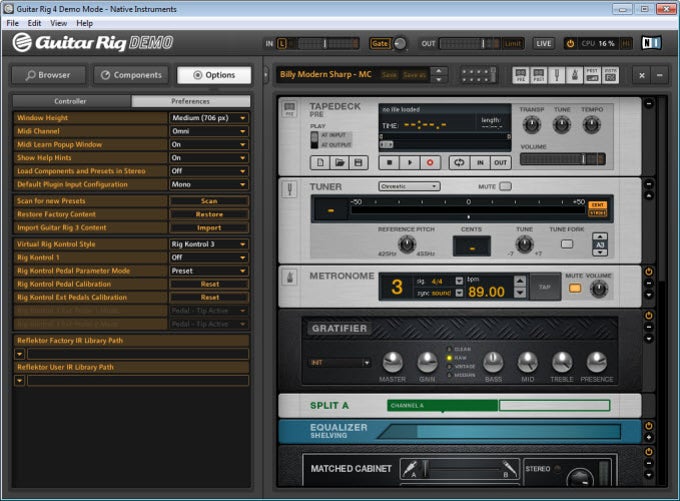Click the Tapedeck new file icon

pyautogui.click(x=320, y=163)
